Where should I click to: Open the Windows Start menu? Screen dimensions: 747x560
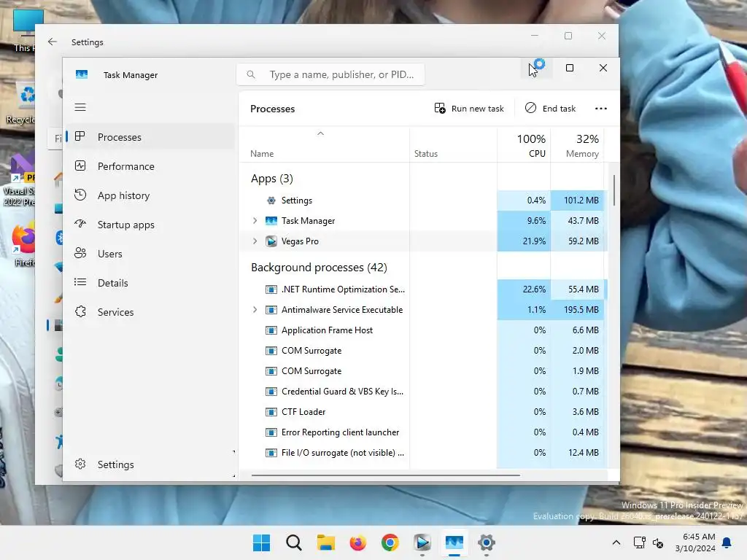[261, 542]
